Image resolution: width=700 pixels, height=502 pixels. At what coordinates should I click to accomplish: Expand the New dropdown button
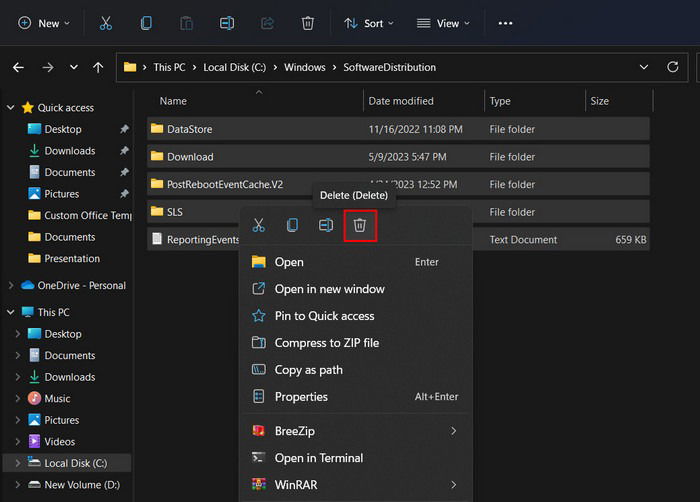[44, 23]
